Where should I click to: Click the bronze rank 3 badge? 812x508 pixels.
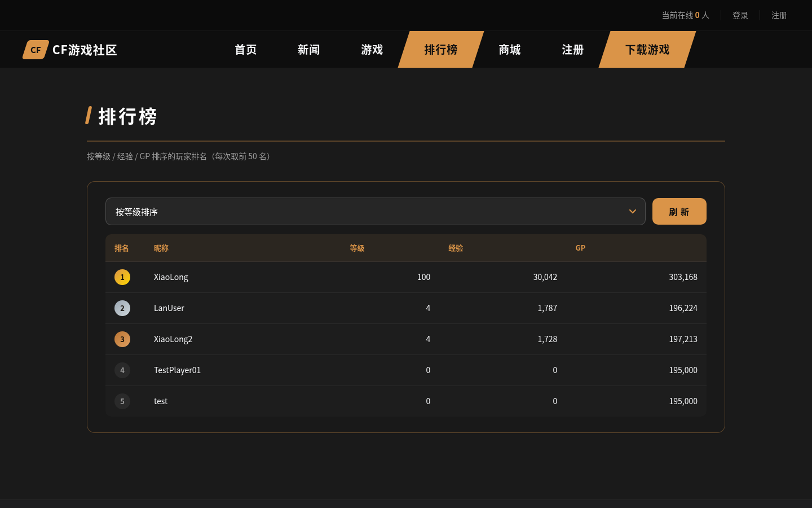point(122,339)
